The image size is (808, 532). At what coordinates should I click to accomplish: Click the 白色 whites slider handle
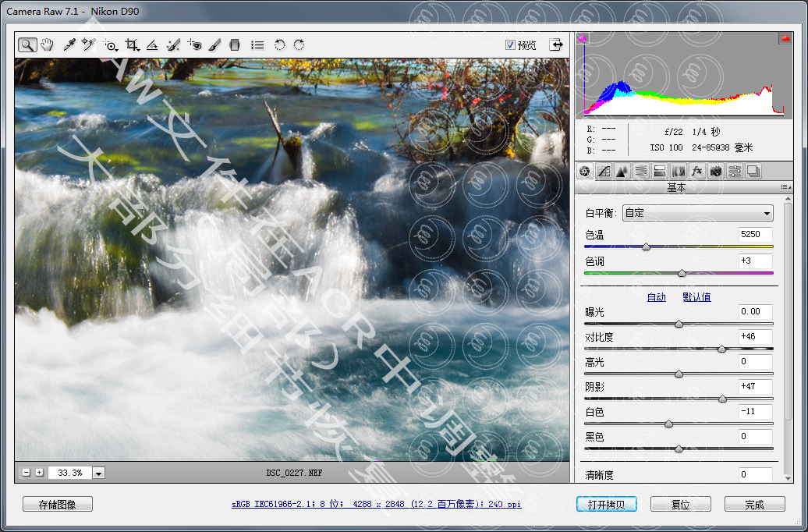click(668, 424)
